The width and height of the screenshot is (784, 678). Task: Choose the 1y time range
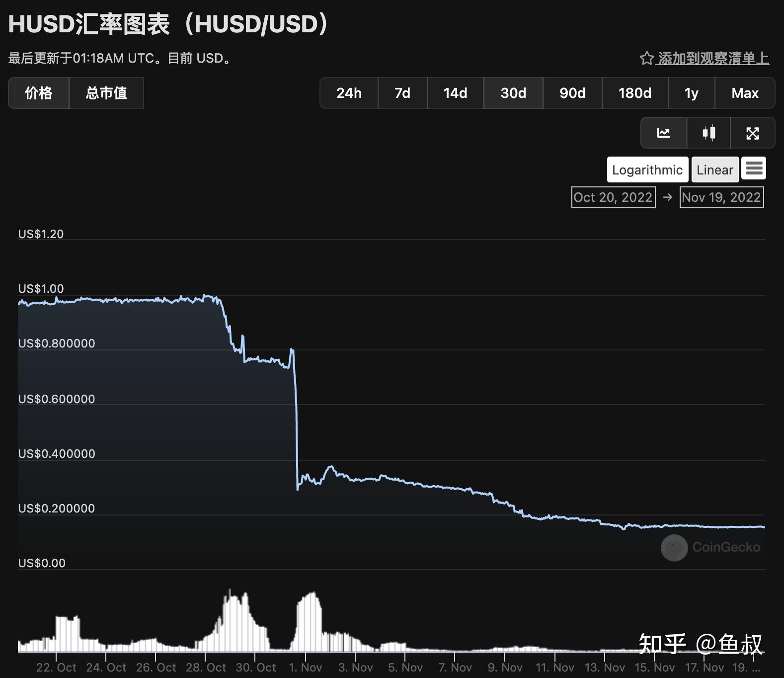[692, 93]
